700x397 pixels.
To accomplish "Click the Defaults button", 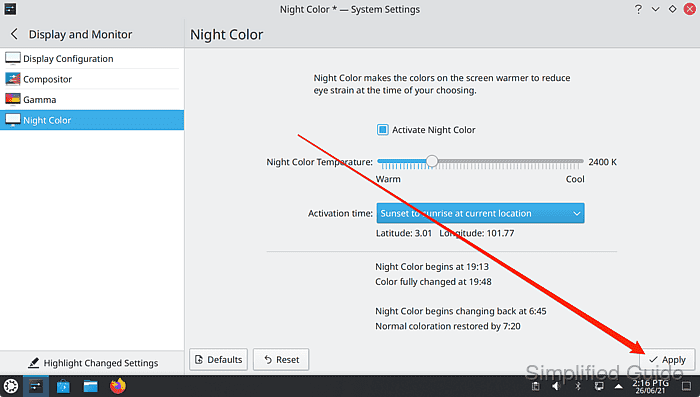I will pyautogui.click(x=218, y=359).
